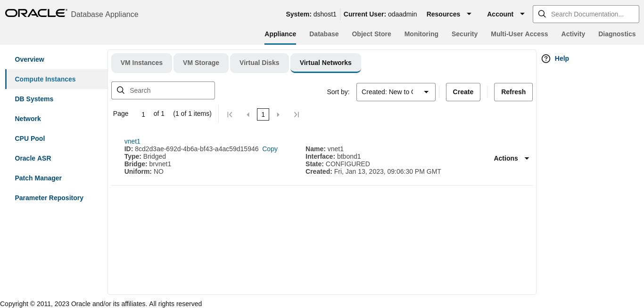This screenshot has width=644, height=308.
Task: Change sort order using the Created dropdown
Action: click(x=396, y=92)
